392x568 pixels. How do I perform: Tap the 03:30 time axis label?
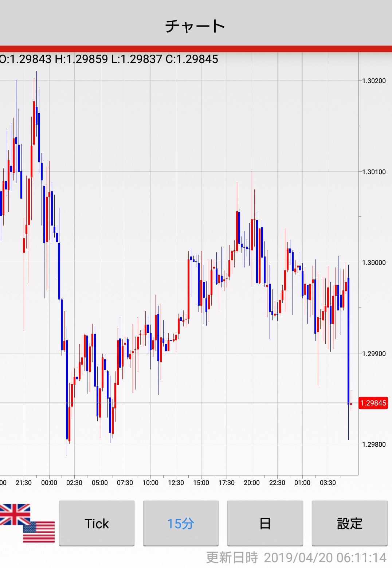(328, 483)
